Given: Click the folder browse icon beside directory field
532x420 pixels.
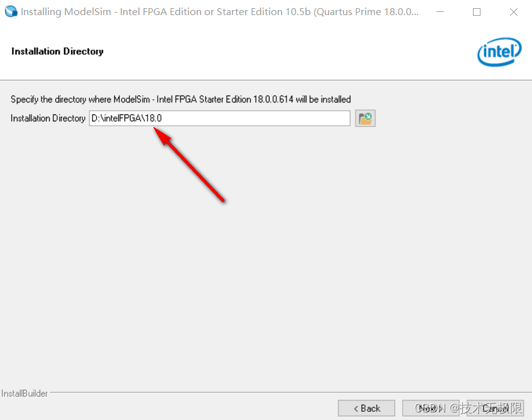Looking at the screenshot, I should point(365,118).
